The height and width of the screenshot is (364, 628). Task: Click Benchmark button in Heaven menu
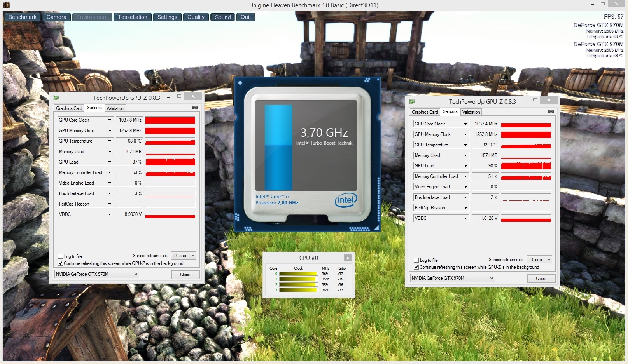[x=23, y=17]
